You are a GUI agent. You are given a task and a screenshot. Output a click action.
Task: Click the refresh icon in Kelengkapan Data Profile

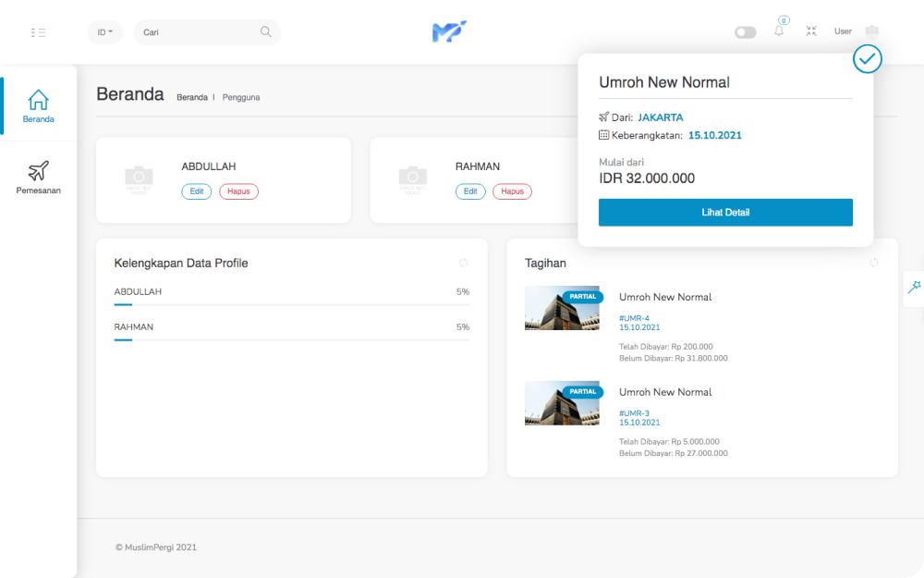point(463,263)
